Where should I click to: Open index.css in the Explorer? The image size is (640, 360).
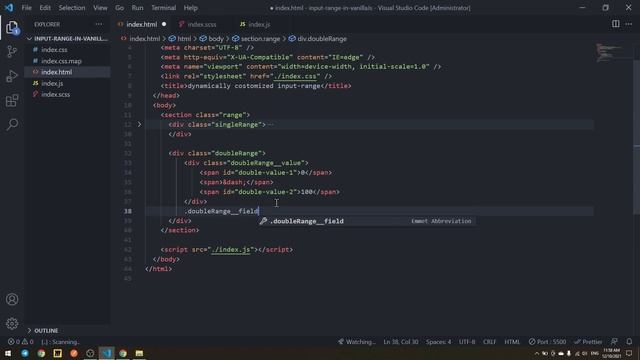coord(54,50)
